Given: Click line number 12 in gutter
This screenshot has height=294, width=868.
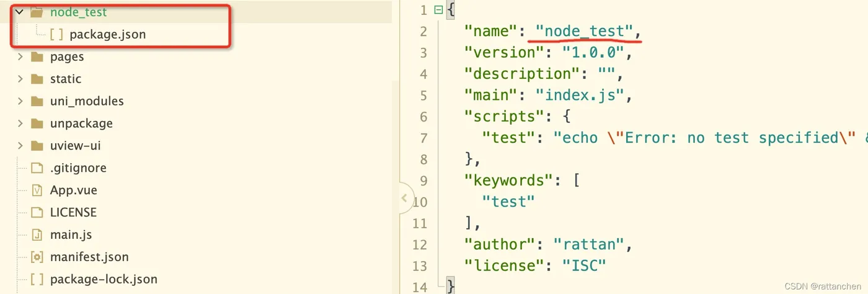Looking at the screenshot, I should pyautogui.click(x=420, y=244).
